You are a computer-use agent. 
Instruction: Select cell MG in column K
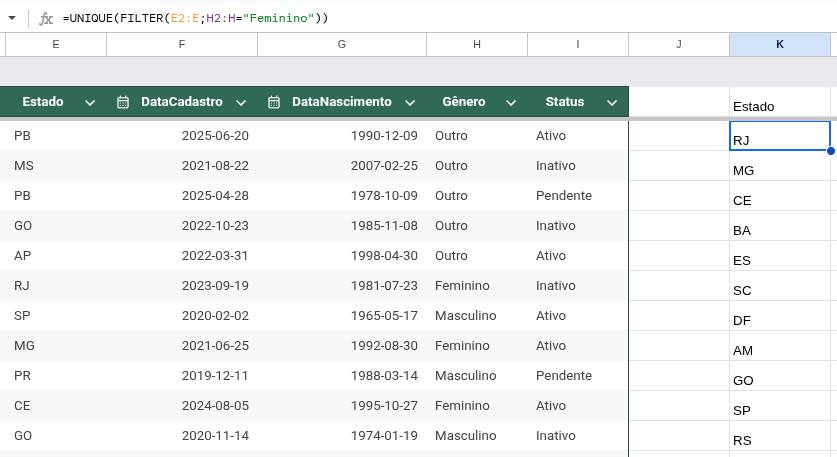780,166
